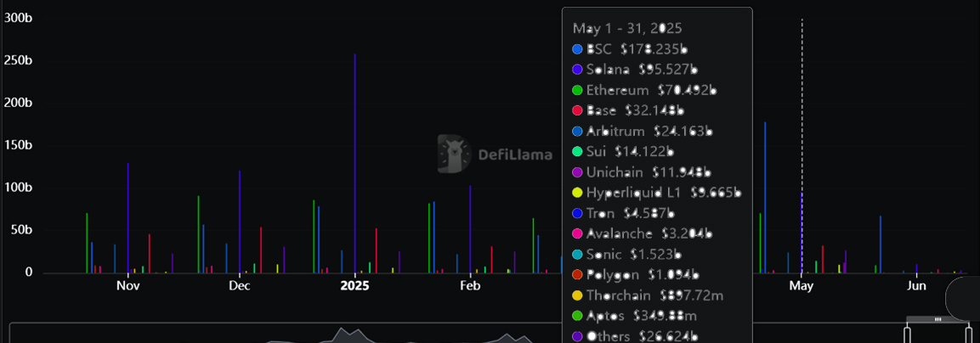Click the 'Nov' x-axis label
Screen dimensions: 980x343
pos(128,286)
